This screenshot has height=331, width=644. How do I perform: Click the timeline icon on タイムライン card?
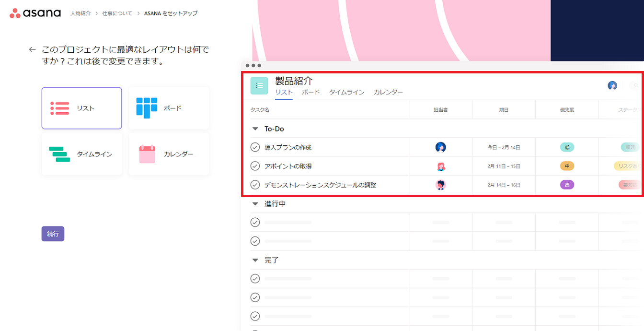[60, 154]
